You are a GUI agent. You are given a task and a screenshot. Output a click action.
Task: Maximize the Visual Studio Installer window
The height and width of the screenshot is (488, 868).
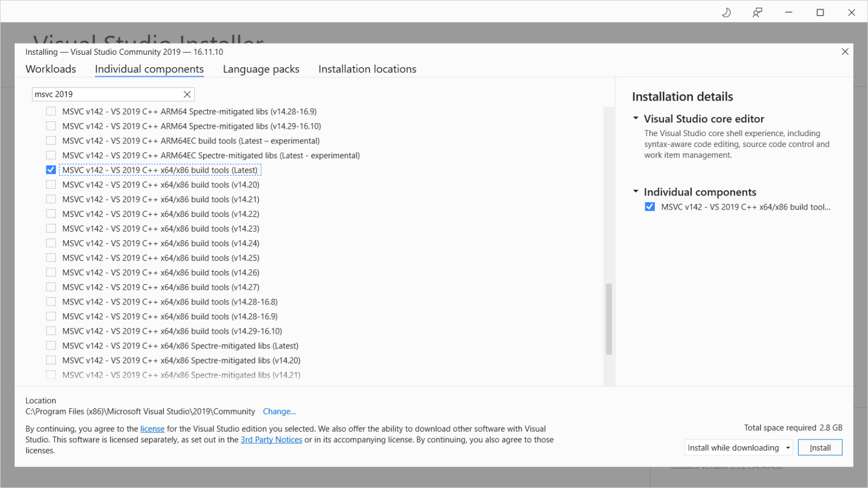point(820,12)
